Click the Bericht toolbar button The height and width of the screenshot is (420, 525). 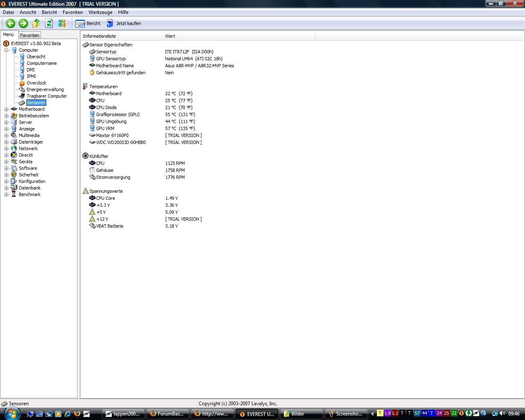click(x=88, y=23)
